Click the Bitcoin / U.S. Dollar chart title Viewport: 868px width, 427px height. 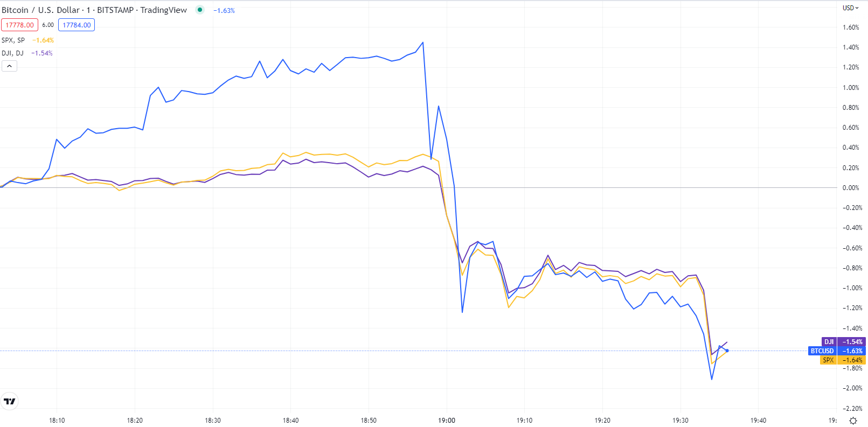94,10
